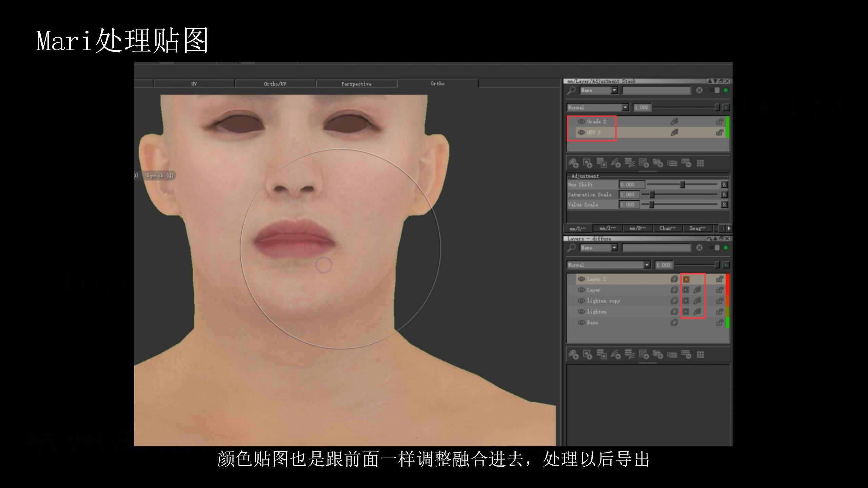This screenshot has height=488, width=868.
Task: Click paint palette icon on Base layer
Action: click(x=674, y=323)
